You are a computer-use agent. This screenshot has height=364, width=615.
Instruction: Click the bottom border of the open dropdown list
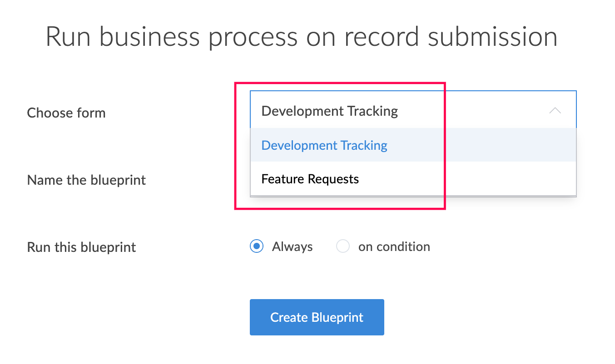click(x=412, y=196)
